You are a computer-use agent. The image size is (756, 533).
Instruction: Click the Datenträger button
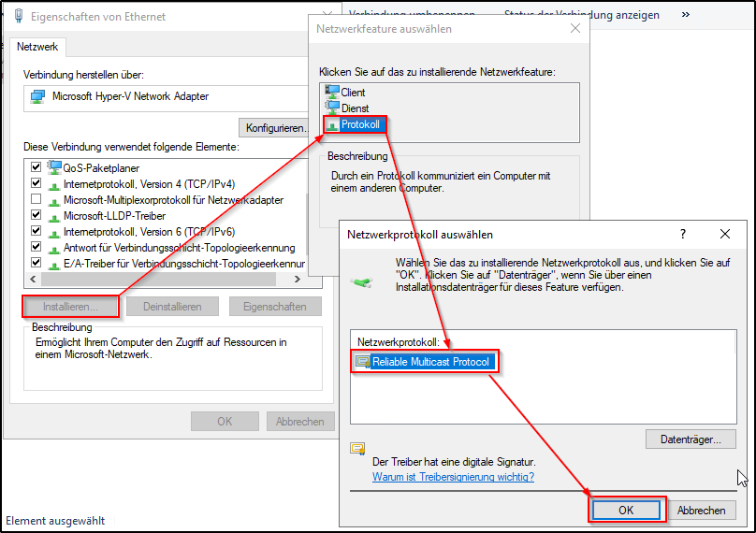pos(691,439)
